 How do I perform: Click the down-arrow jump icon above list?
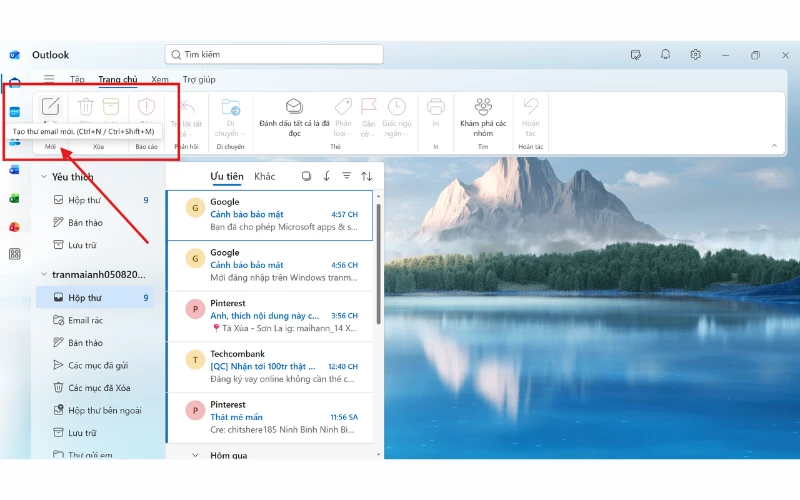pos(327,176)
